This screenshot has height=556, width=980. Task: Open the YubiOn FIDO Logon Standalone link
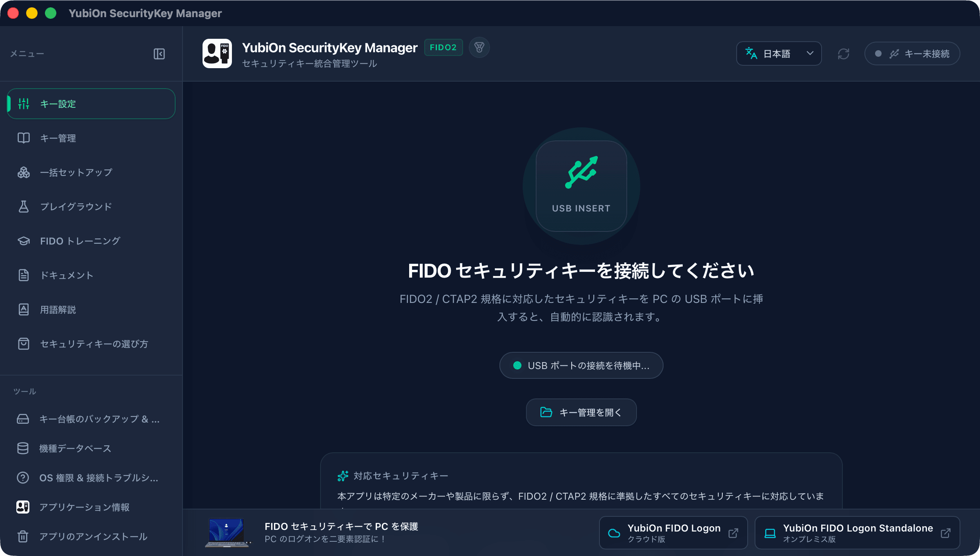[857, 533]
